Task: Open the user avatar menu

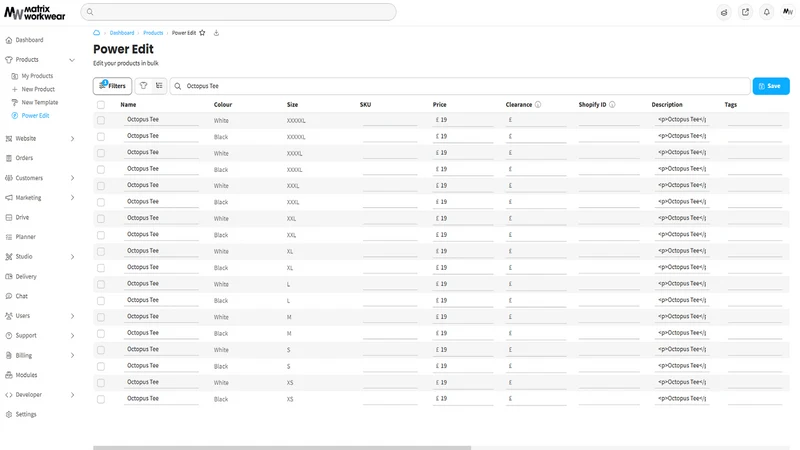Action: click(788, 12)
